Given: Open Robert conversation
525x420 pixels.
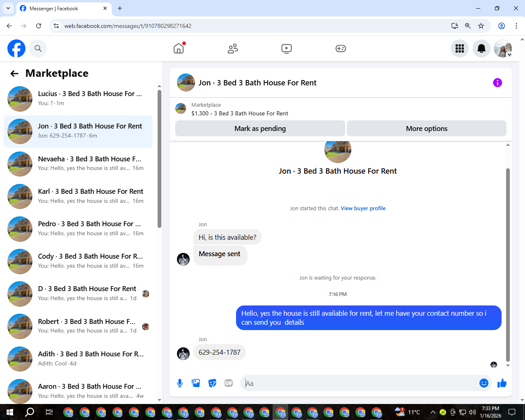Looking at the screenshot, I should 78,326.
